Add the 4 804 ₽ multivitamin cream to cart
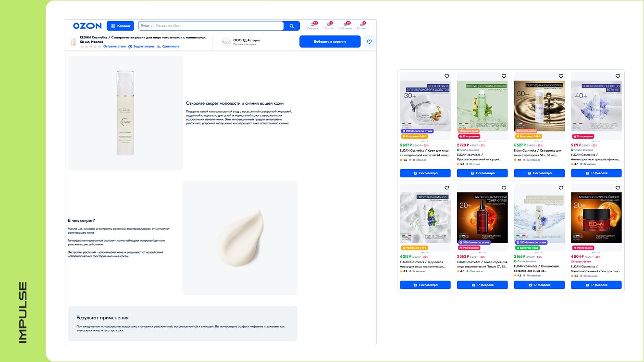Viewport: 644px width, 362px height. 596,285
